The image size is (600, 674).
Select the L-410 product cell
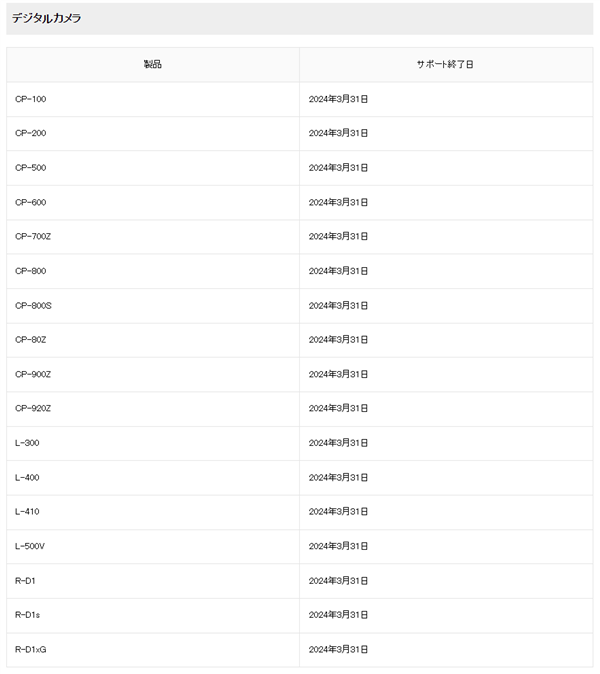[x=28, y=512]
